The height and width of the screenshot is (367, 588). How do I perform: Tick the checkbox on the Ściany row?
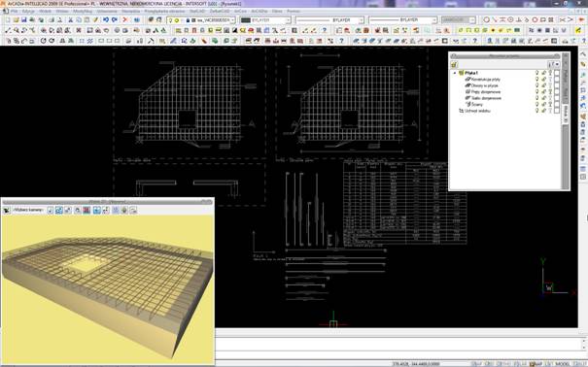(x=557, y=105)
